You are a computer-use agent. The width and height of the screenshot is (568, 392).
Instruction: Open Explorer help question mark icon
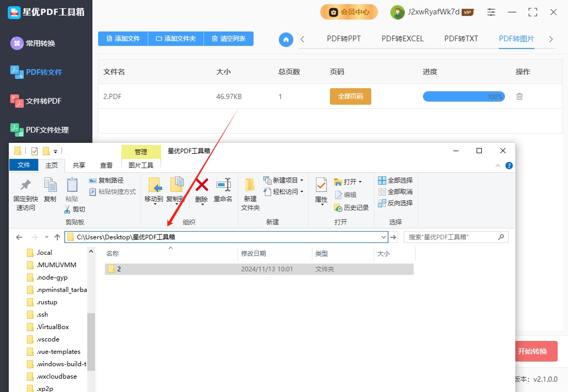coord(509,166)
